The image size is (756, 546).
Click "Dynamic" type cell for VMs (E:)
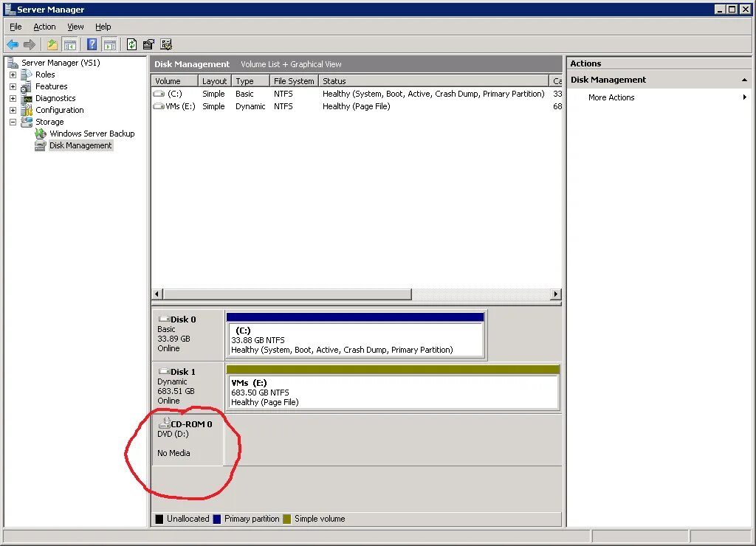(250, 106)
